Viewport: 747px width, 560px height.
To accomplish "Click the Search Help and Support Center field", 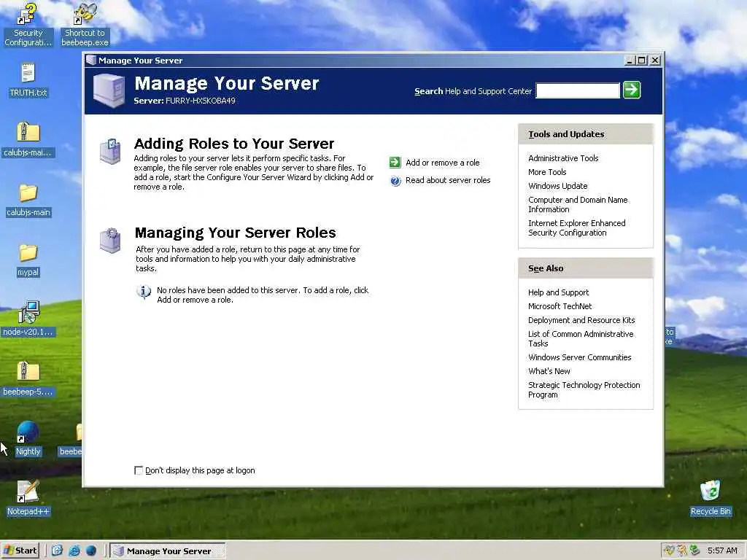I will click(578, 90).
